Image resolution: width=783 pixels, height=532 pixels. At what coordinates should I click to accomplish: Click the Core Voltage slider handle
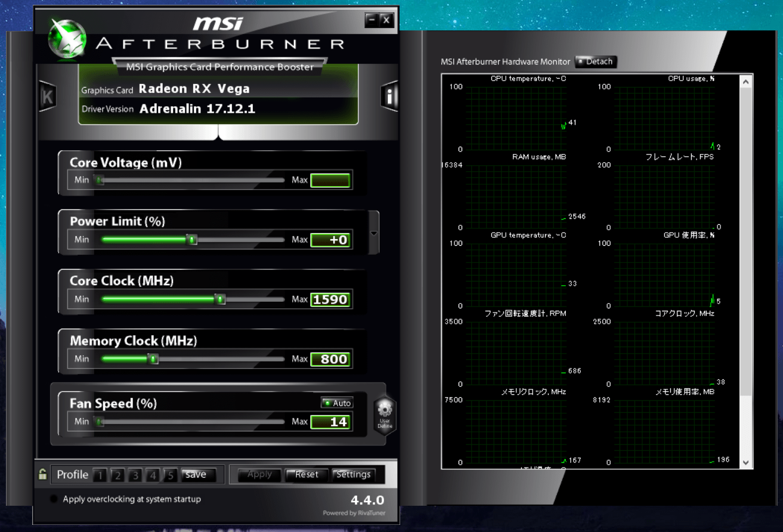coord(100,180)
